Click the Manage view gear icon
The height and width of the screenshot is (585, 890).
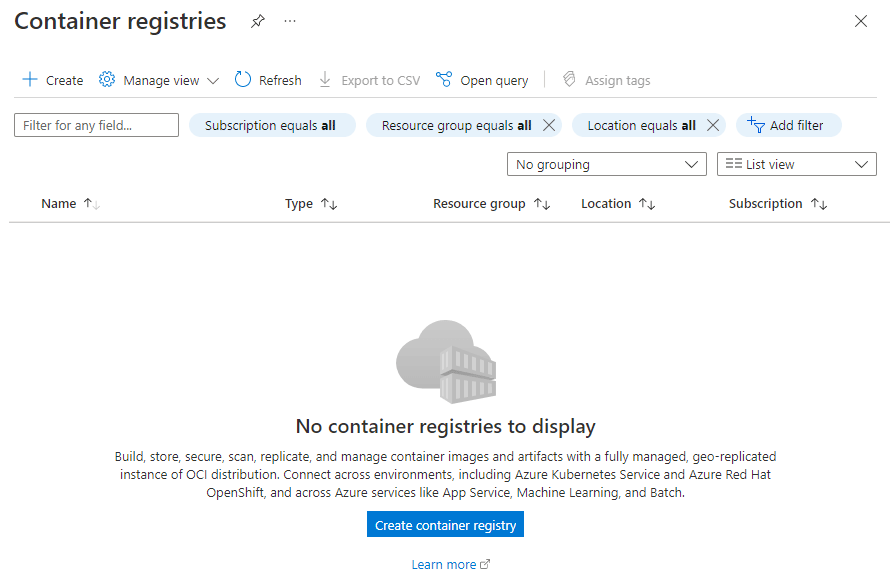pos(107,79)
